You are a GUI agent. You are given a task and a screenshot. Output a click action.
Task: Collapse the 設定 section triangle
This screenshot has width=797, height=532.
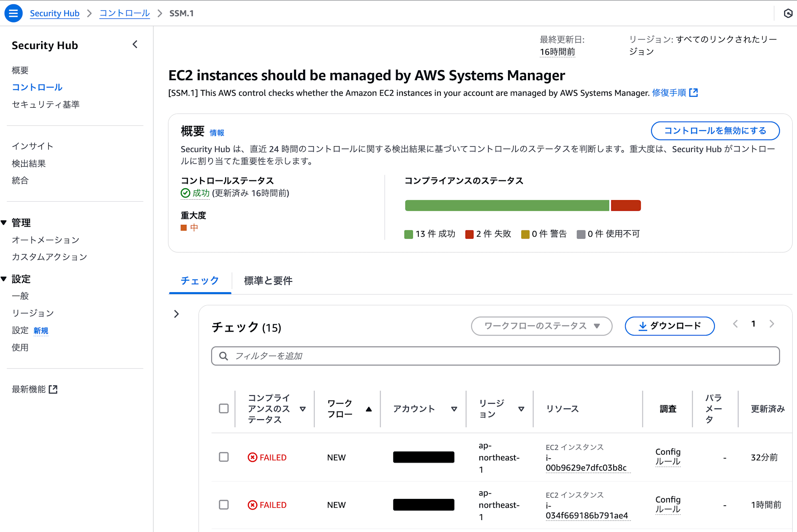coord(4,279)
